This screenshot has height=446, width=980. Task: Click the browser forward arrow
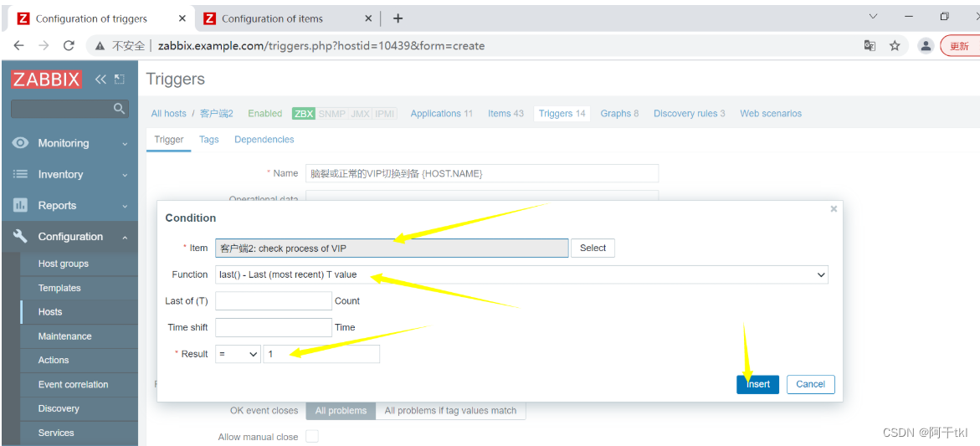pyautogui.click(x=44, y=45)
